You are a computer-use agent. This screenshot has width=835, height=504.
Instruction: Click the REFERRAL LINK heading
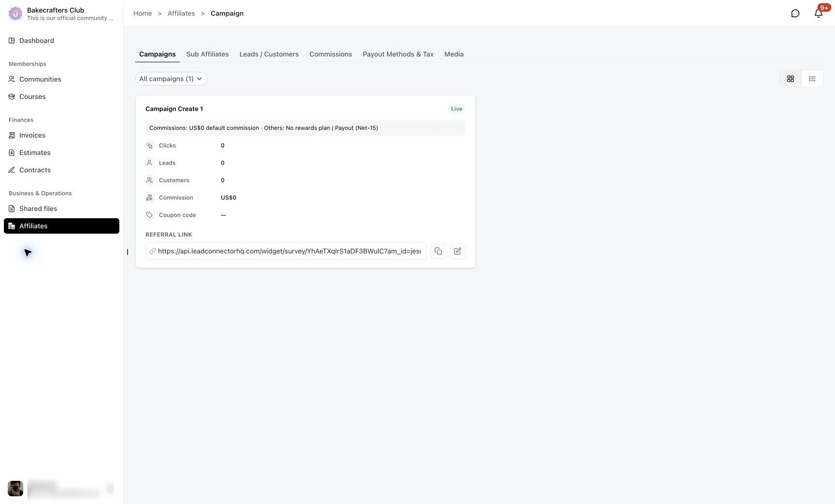click(x=169, y=235)
